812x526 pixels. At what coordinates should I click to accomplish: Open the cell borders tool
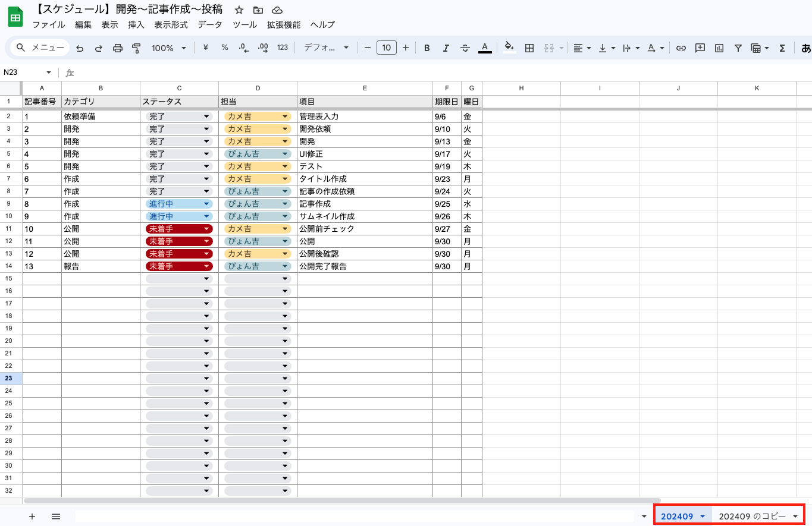click(x=529, y=48)
